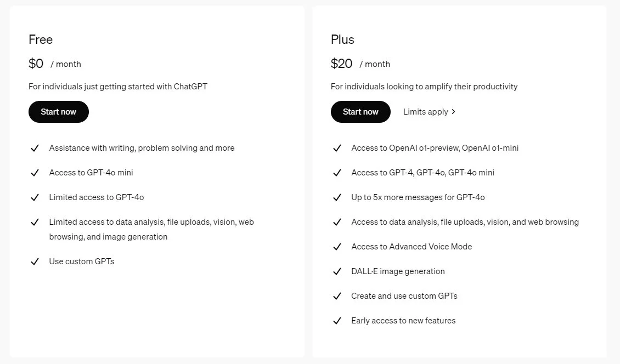Click checkmark beside Up to 5x more messages
Screen dimensions: 620x364
[x=337, y=197]
